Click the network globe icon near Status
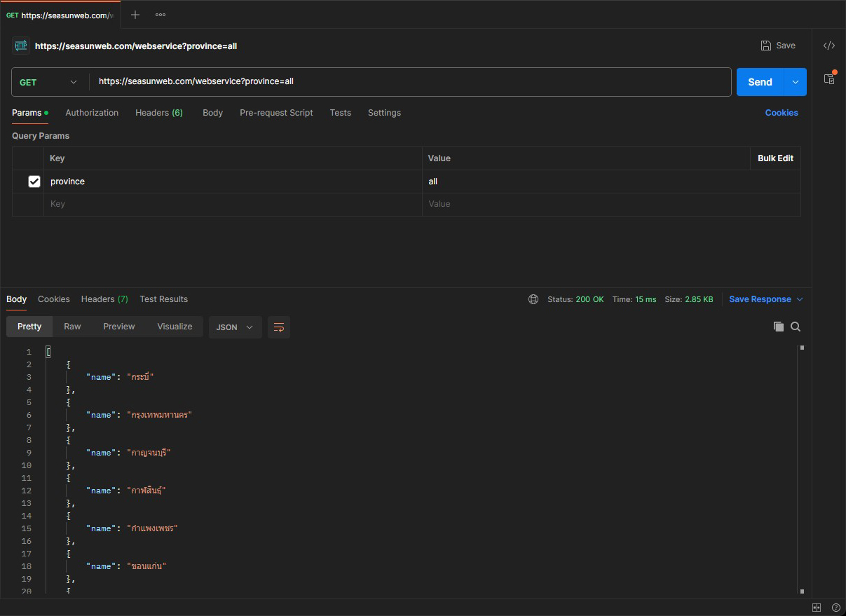The image size is (846, 616). click(533, 299)
